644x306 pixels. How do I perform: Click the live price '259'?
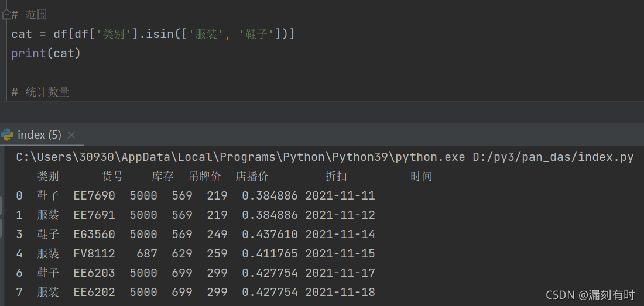click(x=217, y=253)
